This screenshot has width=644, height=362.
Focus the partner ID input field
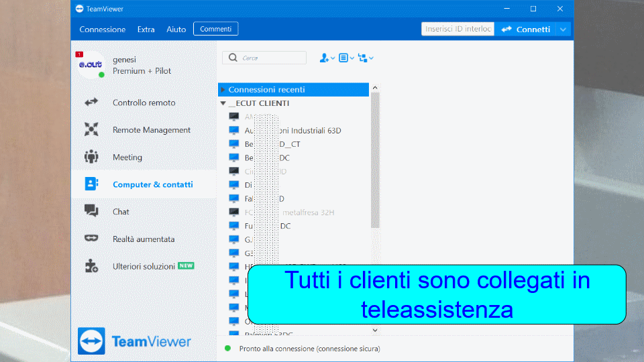[x=458, y=29]
